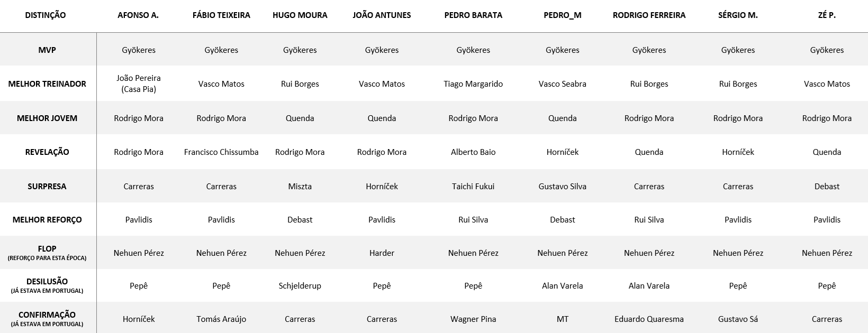
Task: Click the Eduardo Quaresma cell
Action: click(x=649, y=319)
